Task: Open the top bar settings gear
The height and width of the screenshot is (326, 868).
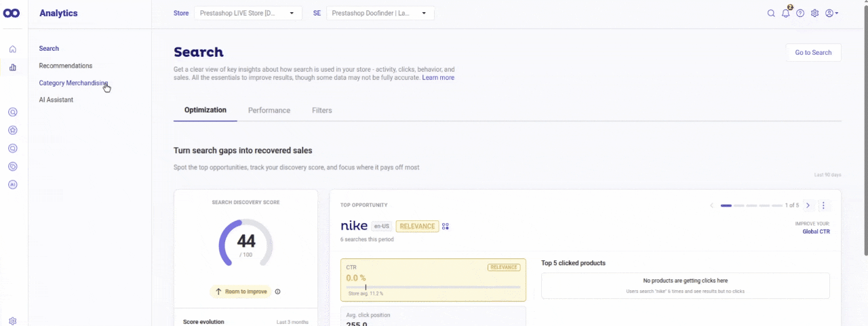Action: pos(815,13)
